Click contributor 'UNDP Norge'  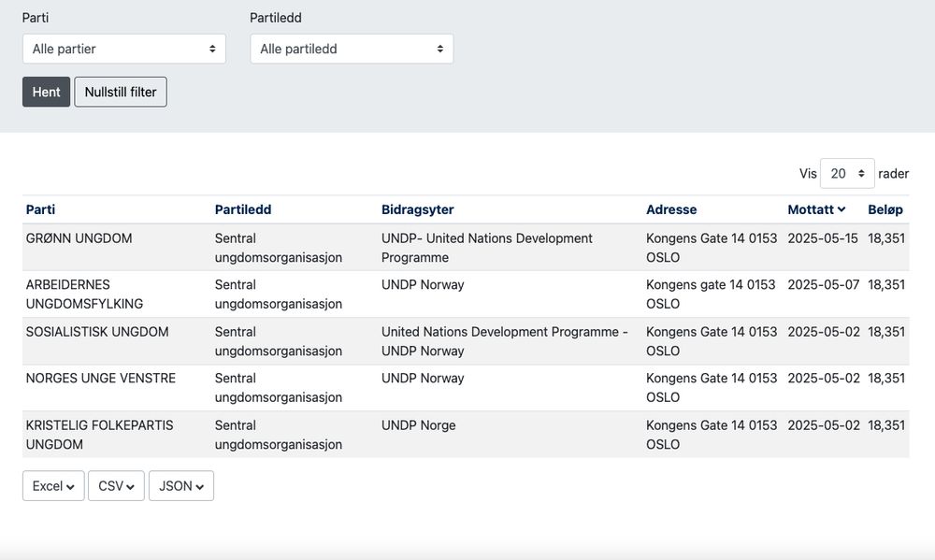point(419,425)
